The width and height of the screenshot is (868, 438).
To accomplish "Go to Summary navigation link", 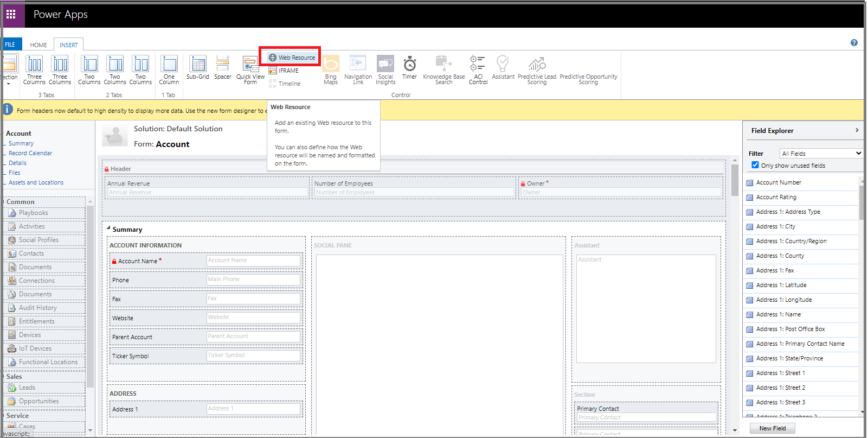I will pos(21,143).
